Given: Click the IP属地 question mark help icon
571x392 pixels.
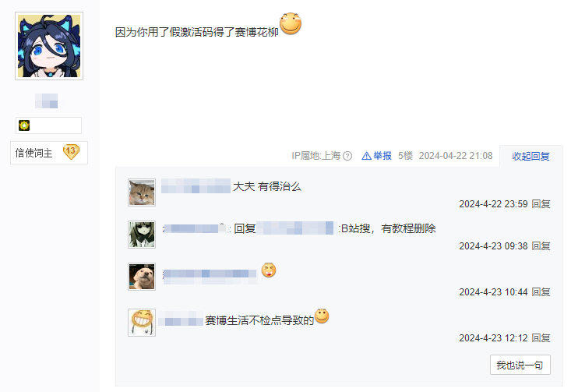Looking at the screenshot, I should pos(347,156).
